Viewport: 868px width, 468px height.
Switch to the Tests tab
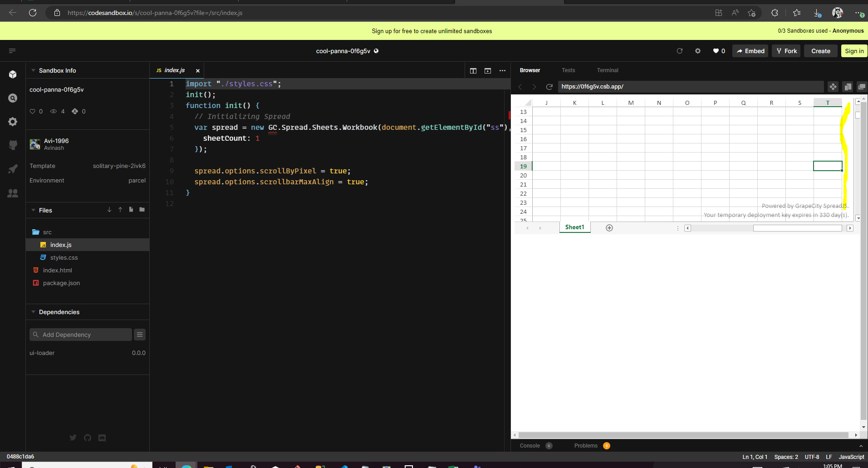[x=568, y=70]
